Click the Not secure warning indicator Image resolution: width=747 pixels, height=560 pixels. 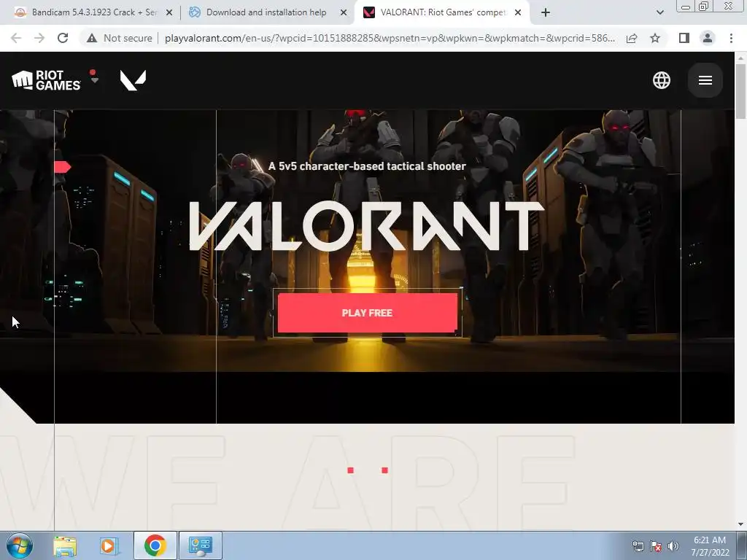(120, 38)
